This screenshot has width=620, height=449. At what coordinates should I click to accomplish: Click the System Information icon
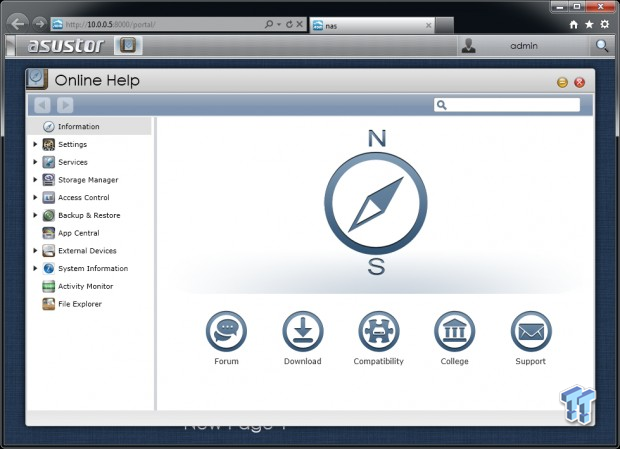(x=49, y=268)
